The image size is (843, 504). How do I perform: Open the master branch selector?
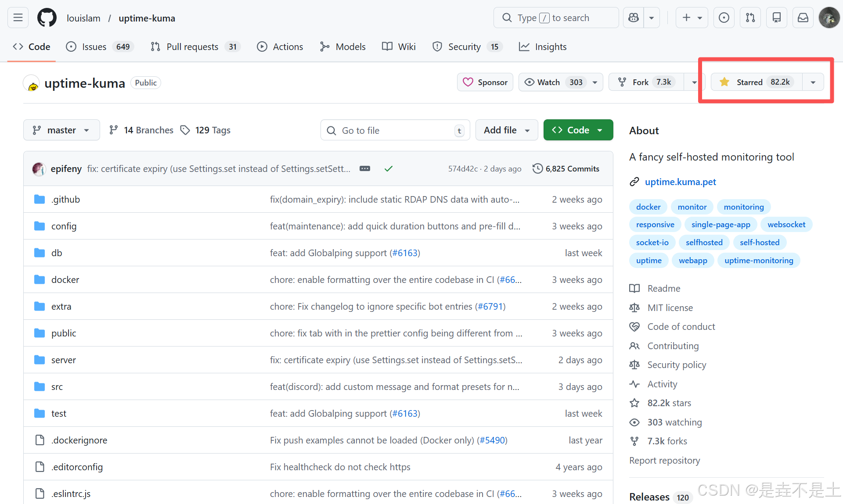61,130
